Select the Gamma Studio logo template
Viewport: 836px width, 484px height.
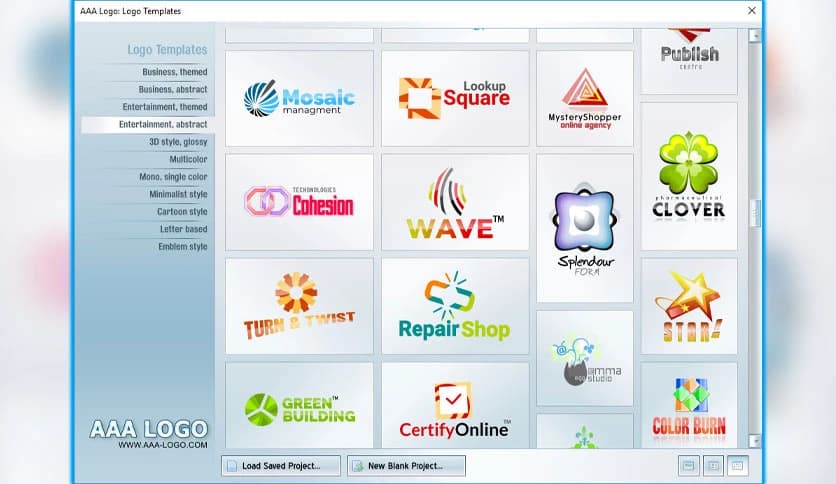(585, 358)
